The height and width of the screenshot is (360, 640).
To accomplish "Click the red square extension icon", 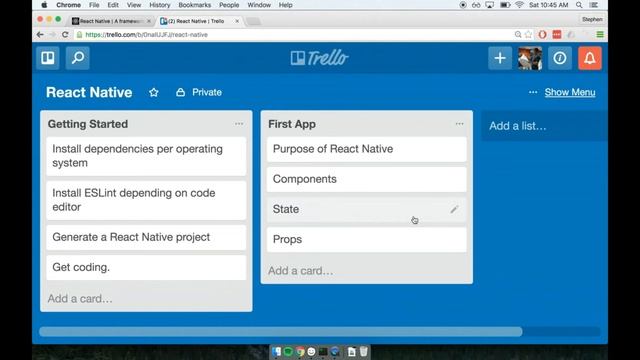I will (x=557, y=35).
